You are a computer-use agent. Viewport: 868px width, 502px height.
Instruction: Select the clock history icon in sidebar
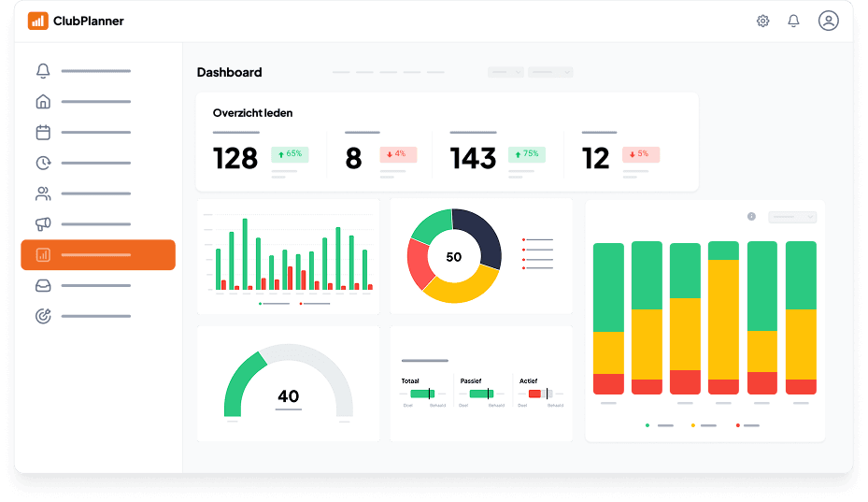[x=43, y=164]
